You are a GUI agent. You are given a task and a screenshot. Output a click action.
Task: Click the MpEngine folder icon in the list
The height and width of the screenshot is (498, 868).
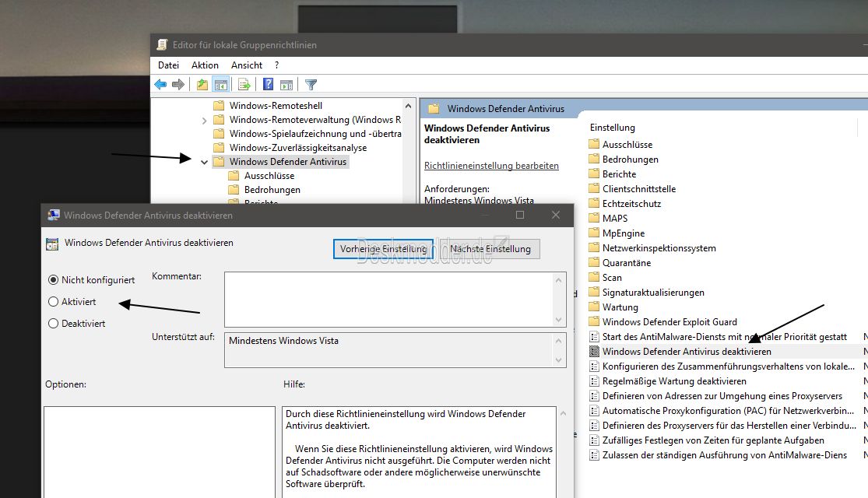[x=594, y=233]
